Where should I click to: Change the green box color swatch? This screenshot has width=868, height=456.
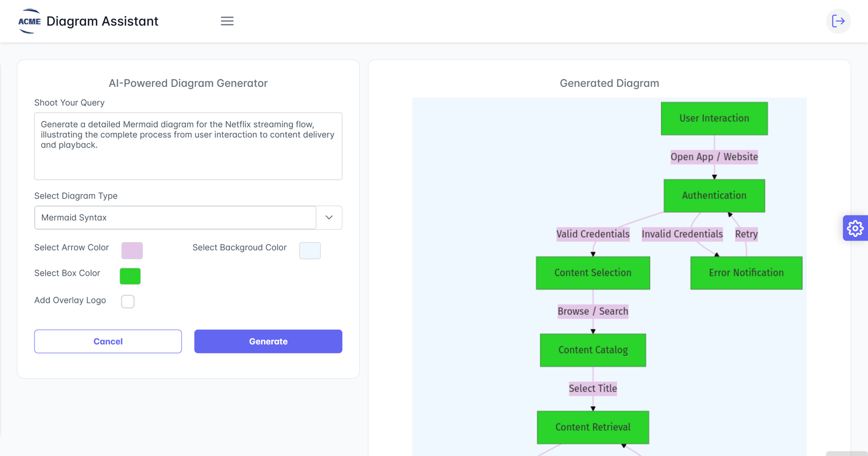(130, 276)
